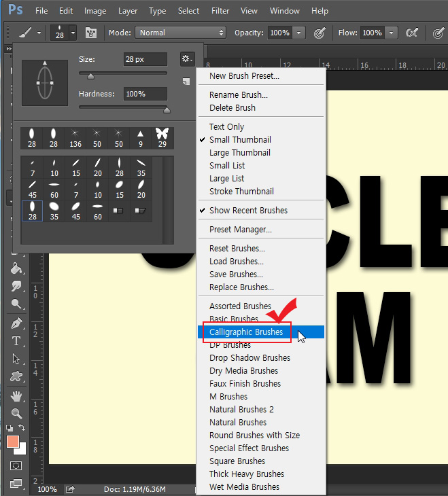Pick the 60 flat horizontal brush, second row
The height and width of the screenshot is (496, 448).
54,189
